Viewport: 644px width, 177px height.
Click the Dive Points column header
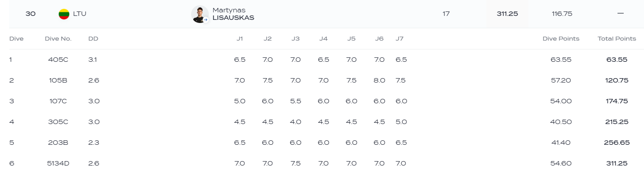561,39
